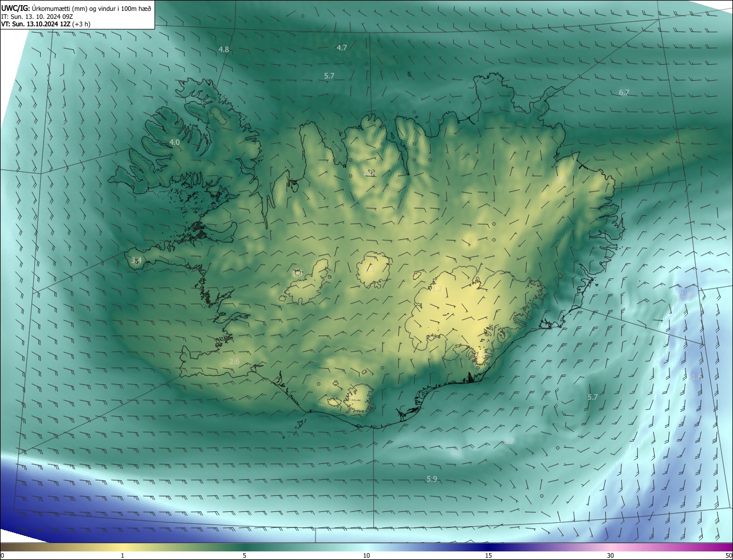Image resolution: width=733 pixels, height=560 pixels.
Task: Click the 4.7 value label on the map
Action: (x=342, y=48)
